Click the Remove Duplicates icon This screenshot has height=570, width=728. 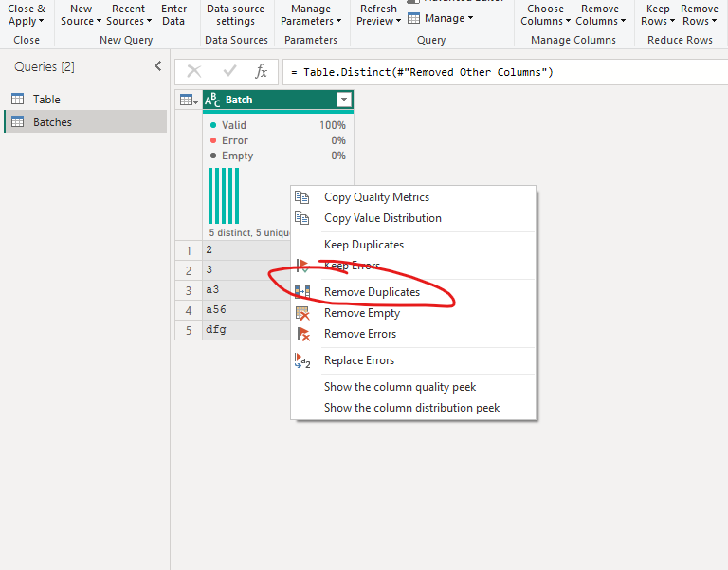[x=302, y=292]
